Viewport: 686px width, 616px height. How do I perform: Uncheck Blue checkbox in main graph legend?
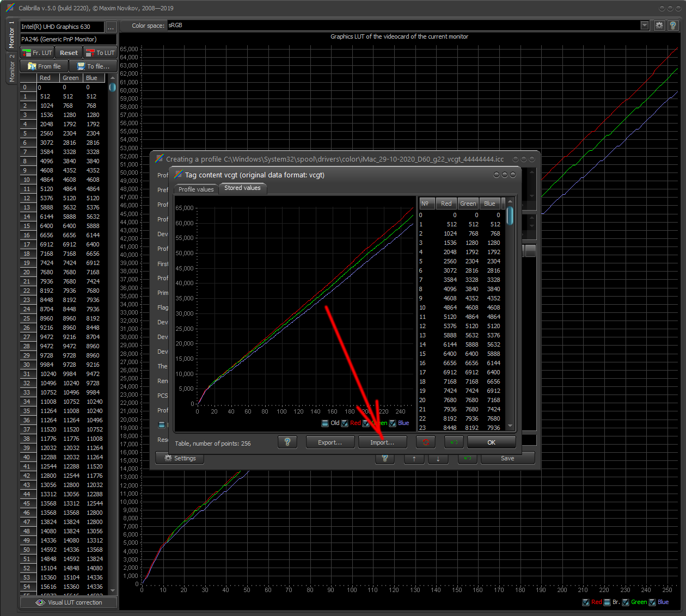(x=652, y=602)
